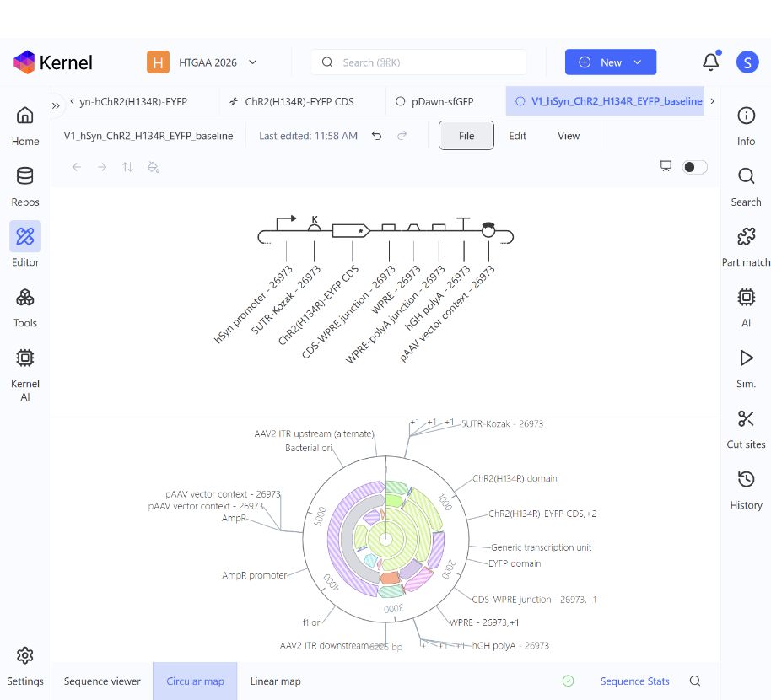Open Settings gear in sidebar
This screenshot has height=700, width=771.
click(25, 666)
